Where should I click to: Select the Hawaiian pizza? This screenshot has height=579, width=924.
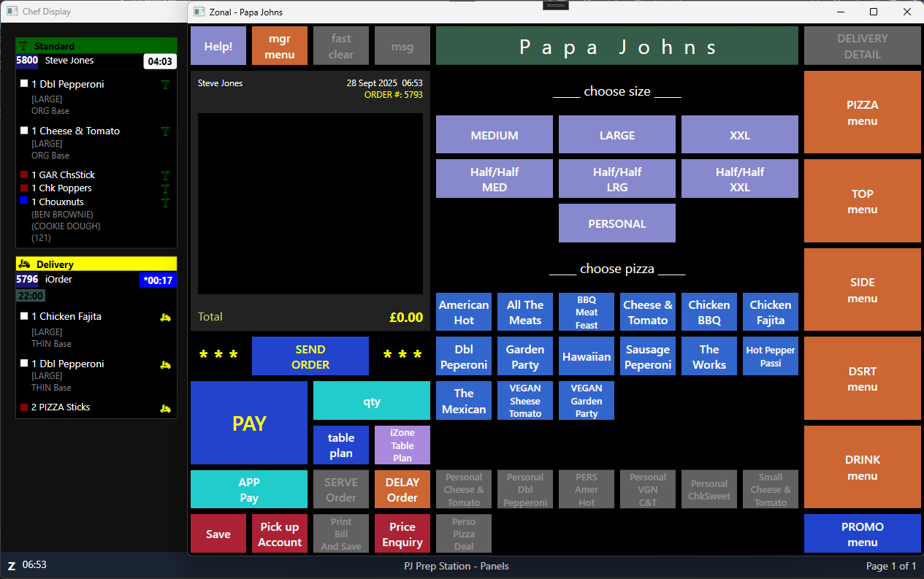(x=586, y=356)
